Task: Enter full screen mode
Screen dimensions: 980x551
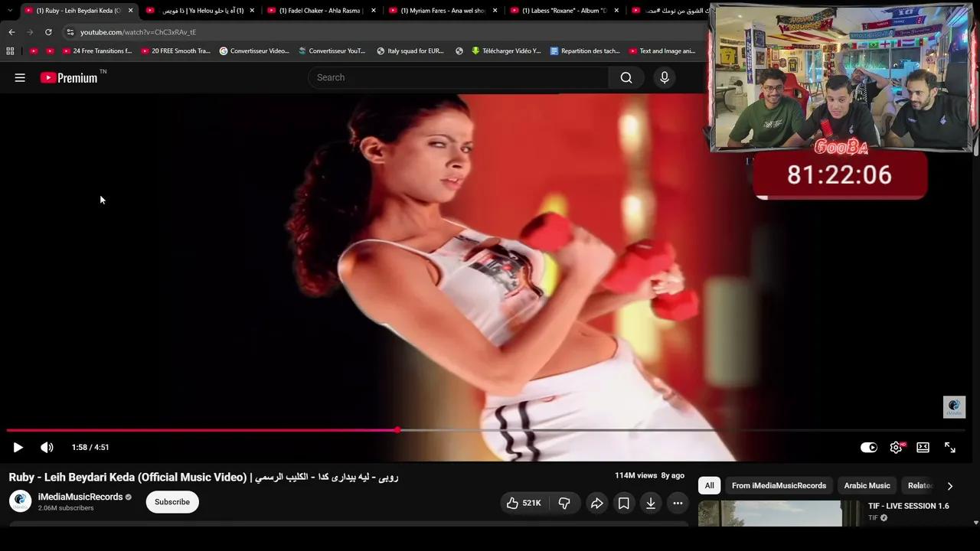Action: pos(950,448)
